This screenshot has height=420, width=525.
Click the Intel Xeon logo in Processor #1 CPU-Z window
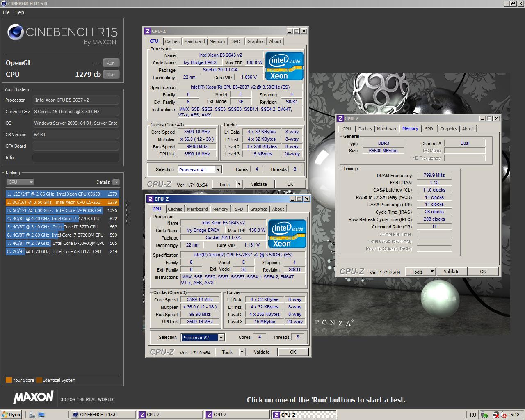click(284, 66)
